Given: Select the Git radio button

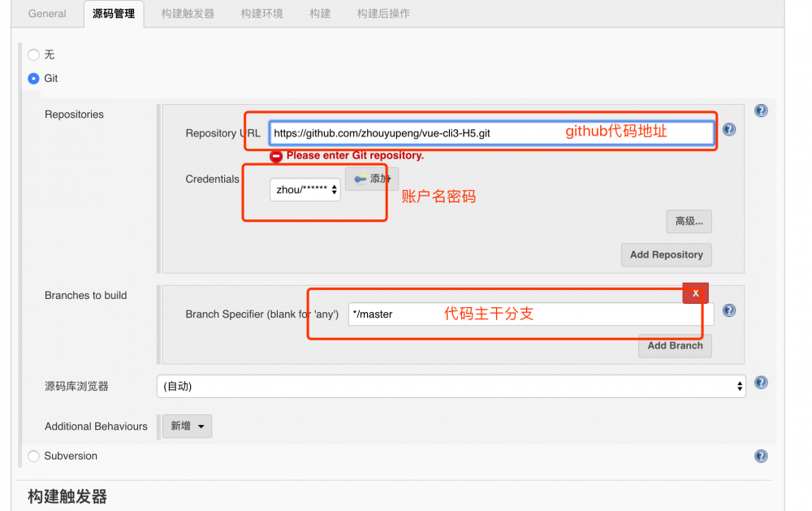Looking at the screenshot, I should [32, 78].
